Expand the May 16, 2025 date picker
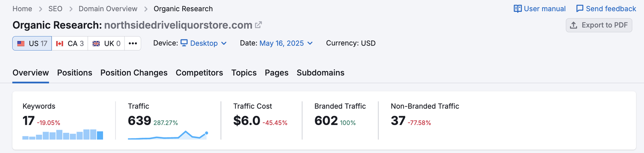Screen dimensions: 644x153 click(286, 43)
